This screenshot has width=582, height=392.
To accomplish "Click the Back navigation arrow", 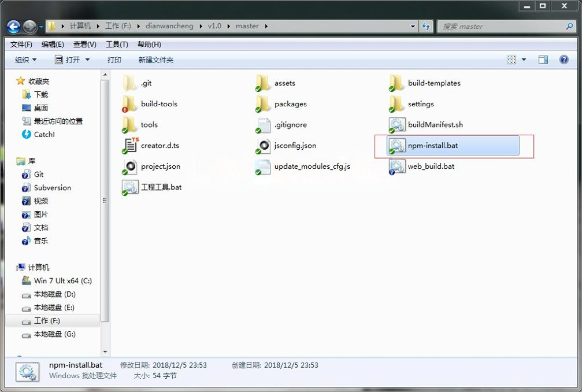I will click(x=14, y=27).
